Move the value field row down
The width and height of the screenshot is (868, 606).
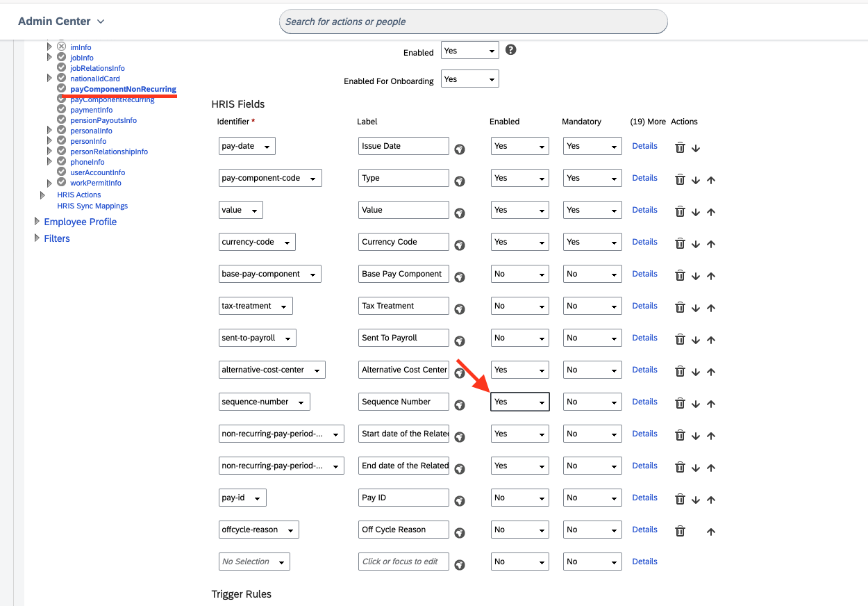tap(696, 212)
